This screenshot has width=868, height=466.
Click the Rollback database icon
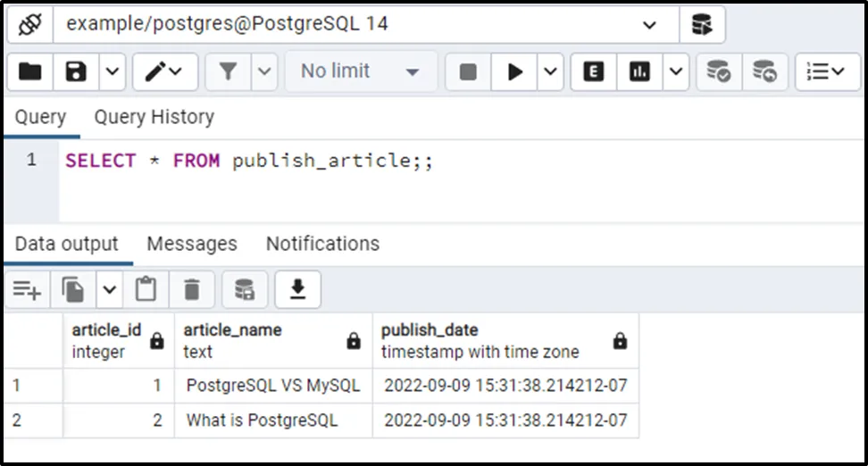pyautogui.click(x=764, y=72)
